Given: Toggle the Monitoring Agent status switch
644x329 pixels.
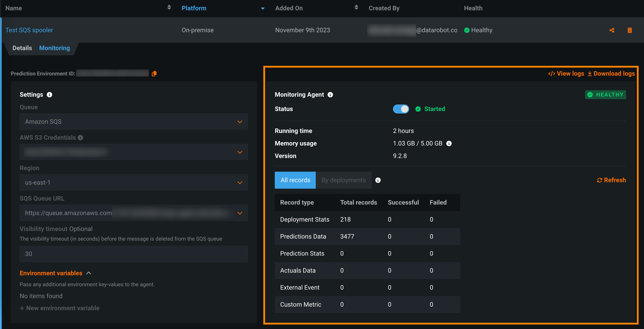Looking at the screenshot, I should point(401,109).
